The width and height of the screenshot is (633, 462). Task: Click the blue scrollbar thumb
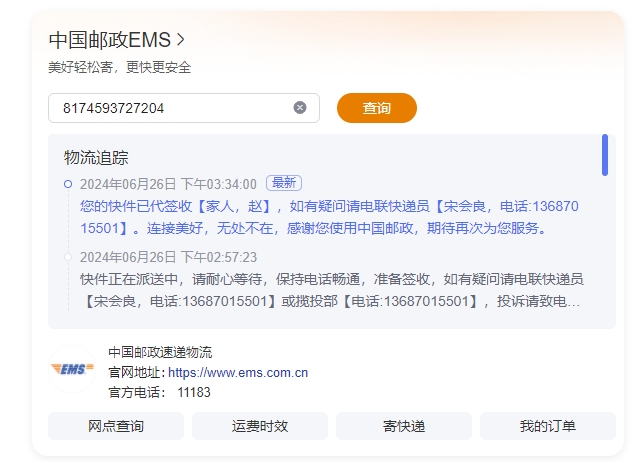604,155
